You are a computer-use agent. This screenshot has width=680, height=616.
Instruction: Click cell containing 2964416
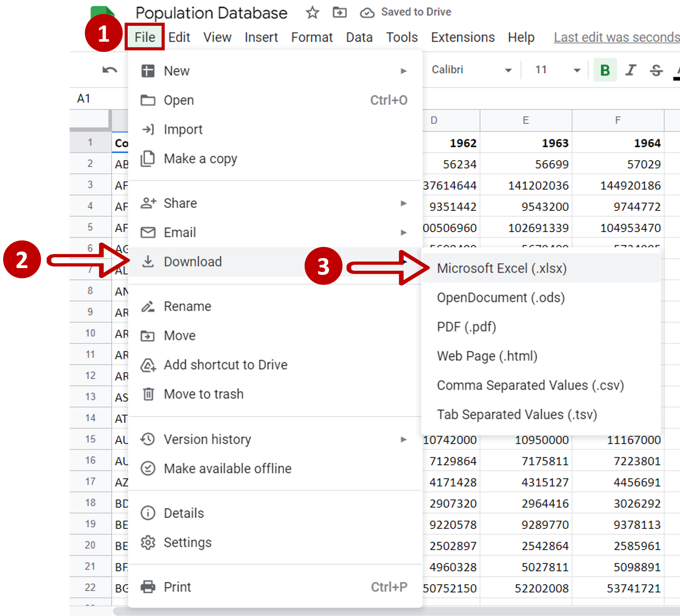click(526, 503)
